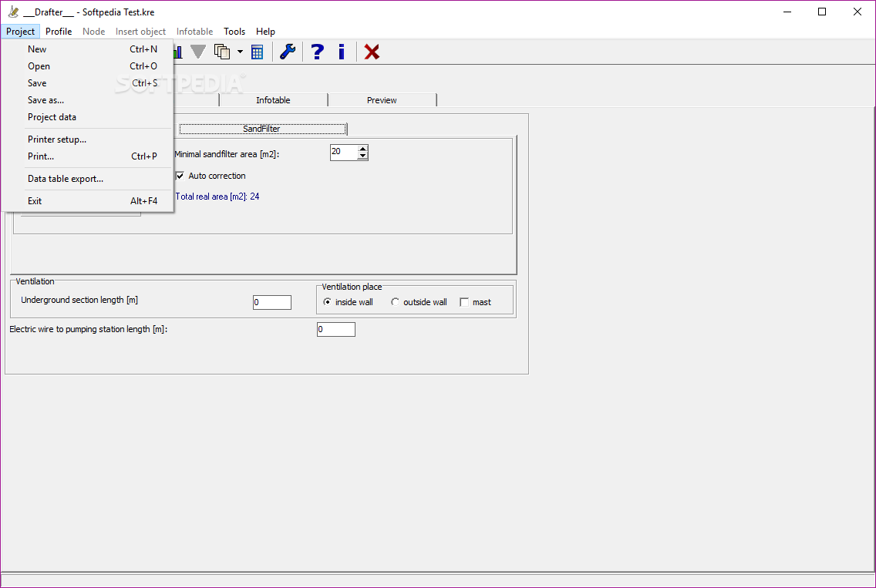
Task: Minimize the Drafter window
Action: pos(787,12)
